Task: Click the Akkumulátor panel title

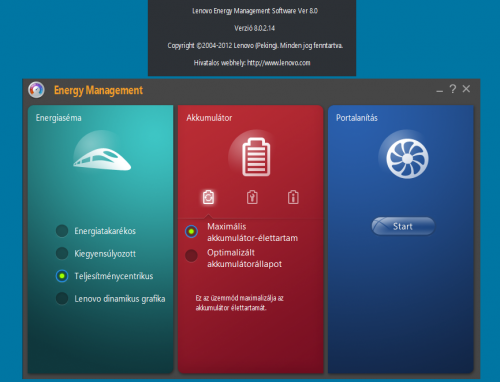Action: click(209, 118)
